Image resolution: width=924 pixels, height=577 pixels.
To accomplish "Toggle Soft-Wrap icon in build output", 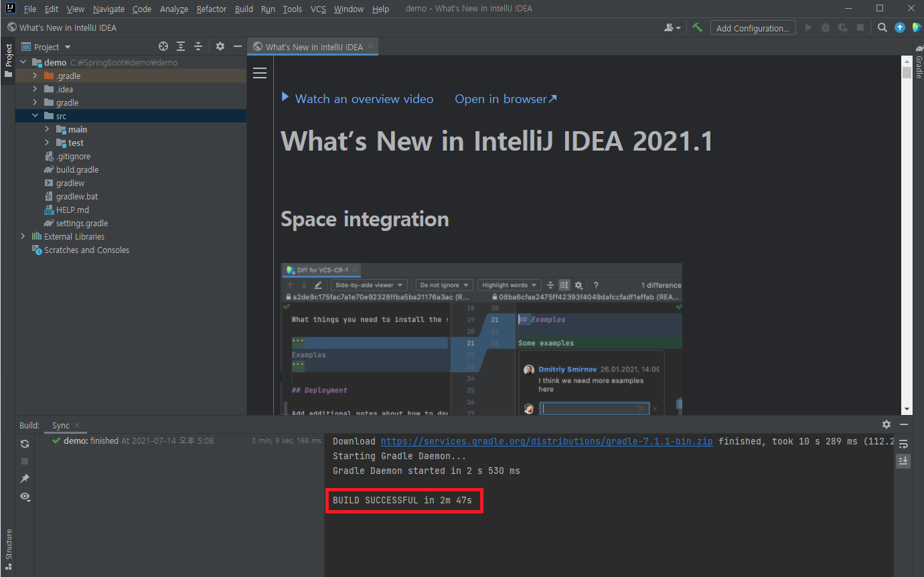I will coord(903,444).
